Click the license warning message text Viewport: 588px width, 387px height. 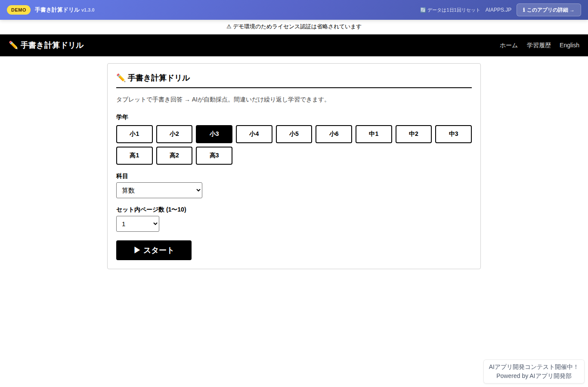[x=294, y=27]
